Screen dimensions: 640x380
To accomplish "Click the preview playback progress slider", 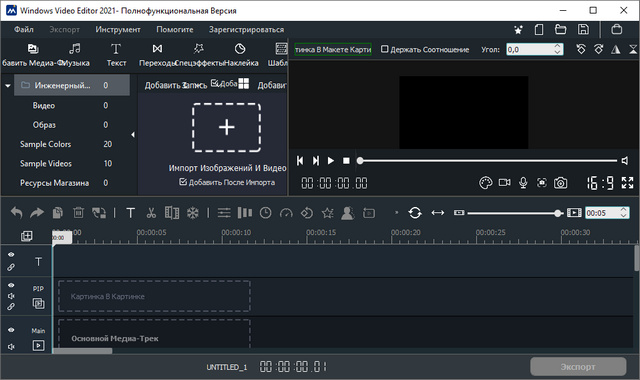I will [488, 161].
